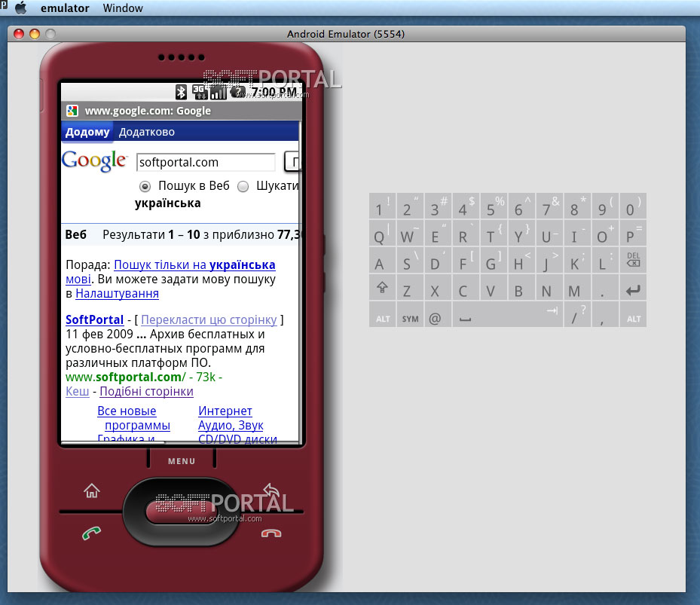Open the Пошук тільки на українська link
Image resolution: width=700 pixels, height=605 pixels.
click(194, 264)
